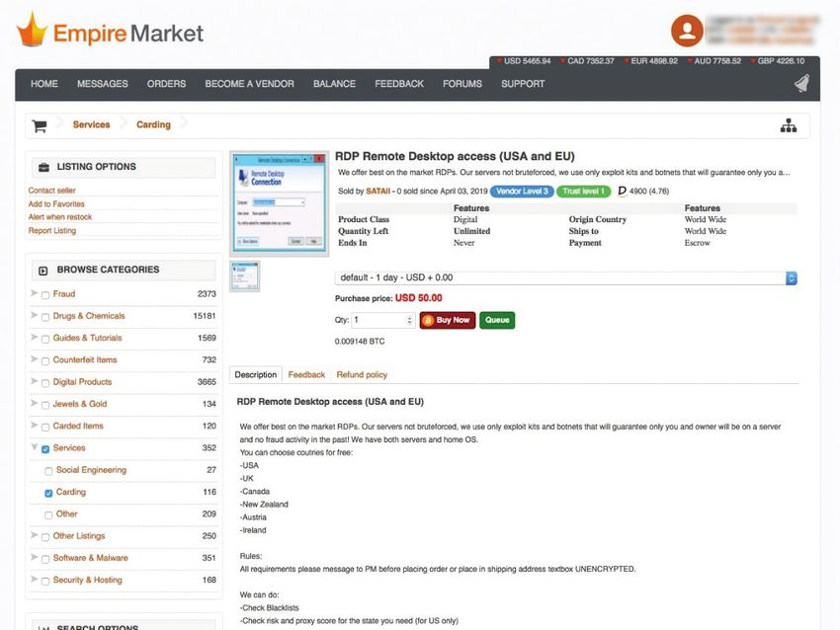
Task: Click the Qty stepper arrows
Action: pos(409,320)
